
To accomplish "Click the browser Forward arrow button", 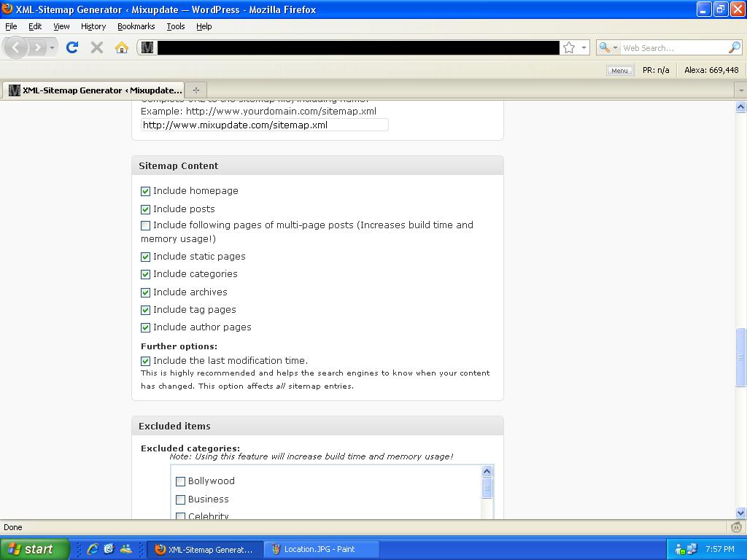I will point(37,47).
